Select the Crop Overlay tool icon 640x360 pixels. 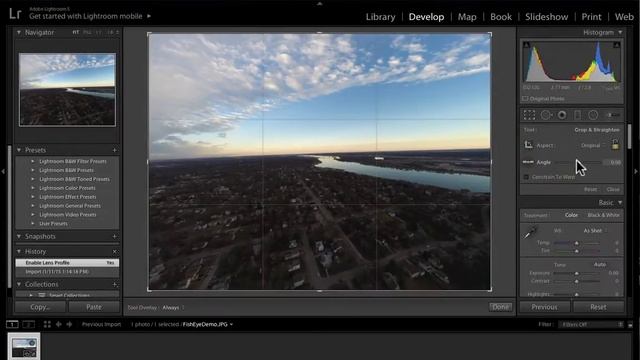pyautogui.click(x=529, y=115)
